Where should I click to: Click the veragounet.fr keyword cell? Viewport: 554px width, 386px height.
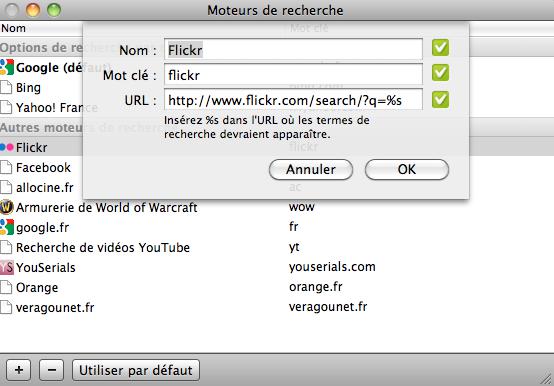328,307
